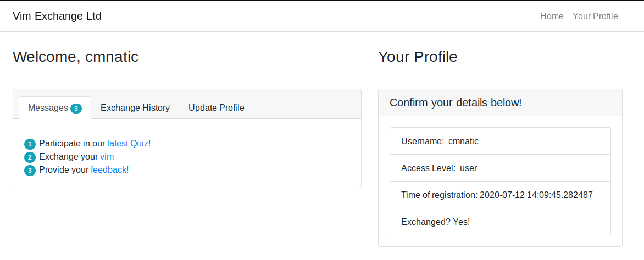Open the Messages tab
This screenshot has width=644, height=260.
point(48,108)
